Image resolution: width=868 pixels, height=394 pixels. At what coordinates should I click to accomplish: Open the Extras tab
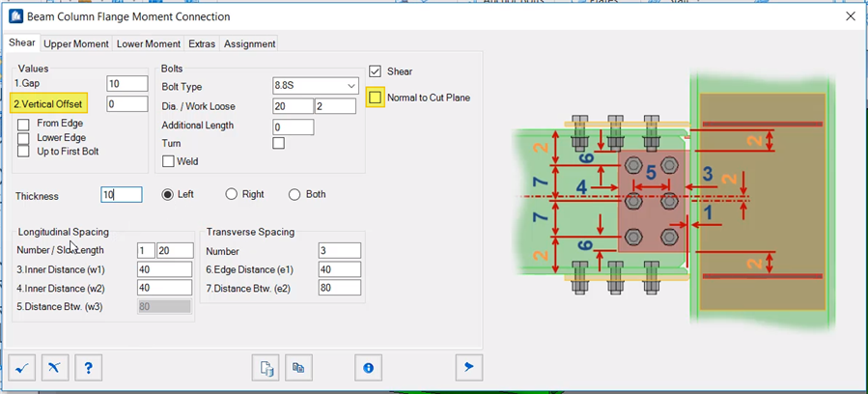click(202, 43)
